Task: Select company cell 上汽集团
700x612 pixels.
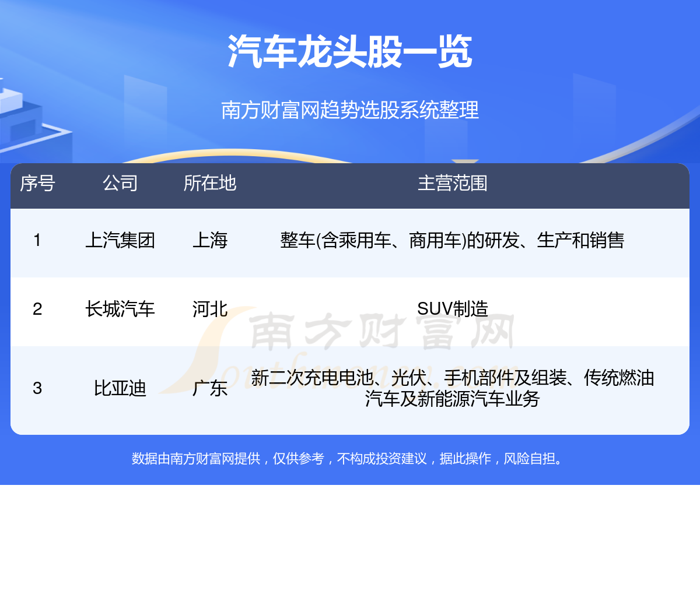Action: coord(120,240)
